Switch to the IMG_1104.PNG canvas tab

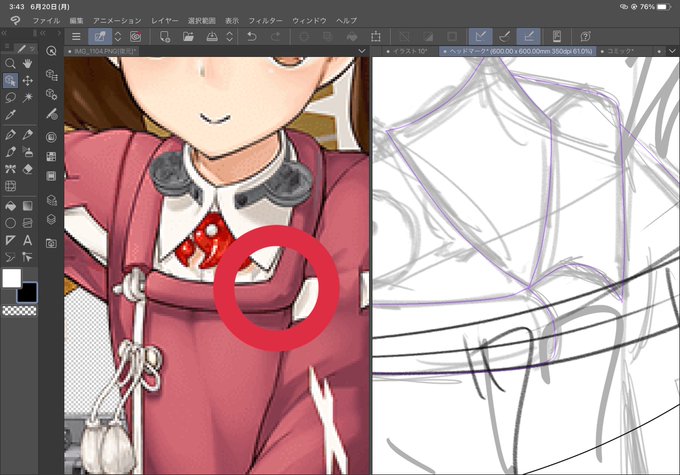click(103, 51)
